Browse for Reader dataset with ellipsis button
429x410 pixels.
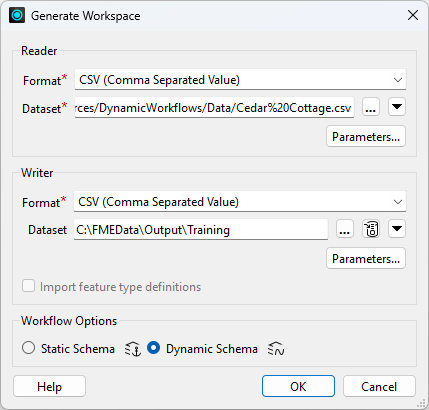(x=371, y=107)
